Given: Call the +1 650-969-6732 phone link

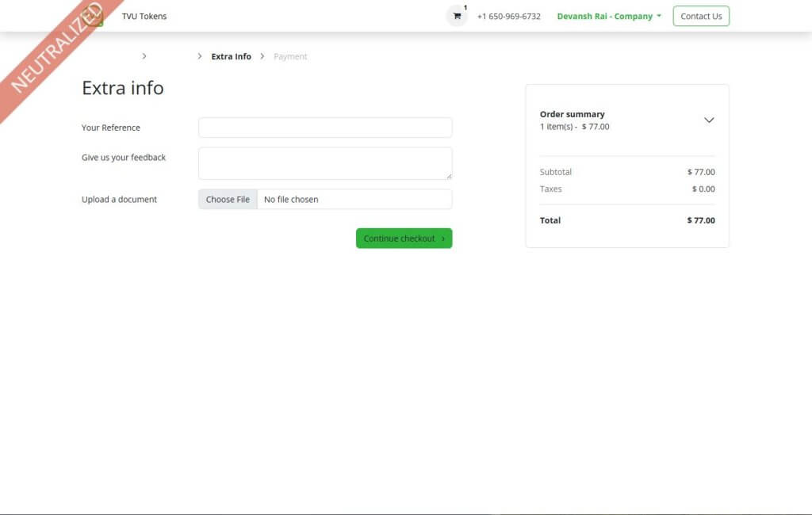Looking at the screenshot, I should pyautogui.click(x=508, y=16).
